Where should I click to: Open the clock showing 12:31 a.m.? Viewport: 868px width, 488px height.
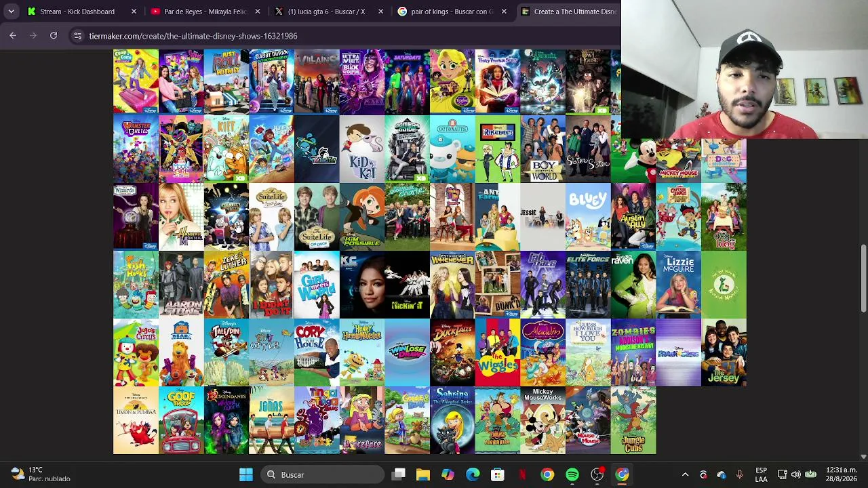click(842, 474)
